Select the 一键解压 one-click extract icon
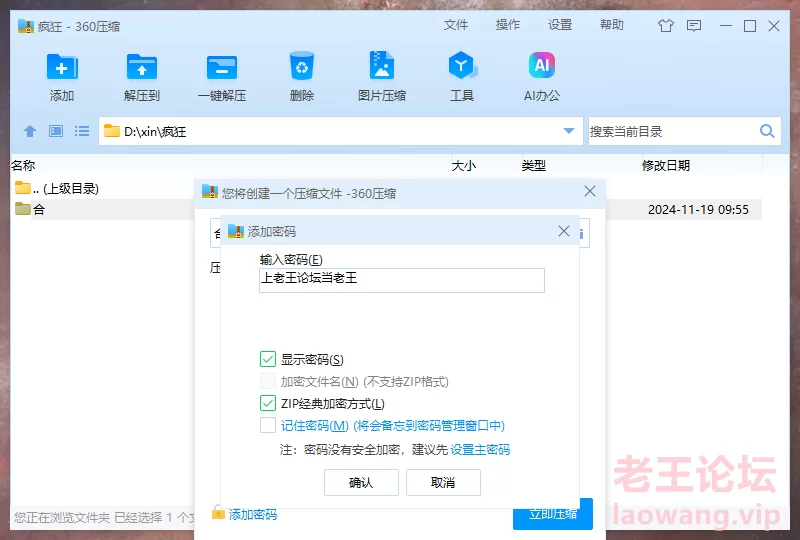 [x=222, y=68]
